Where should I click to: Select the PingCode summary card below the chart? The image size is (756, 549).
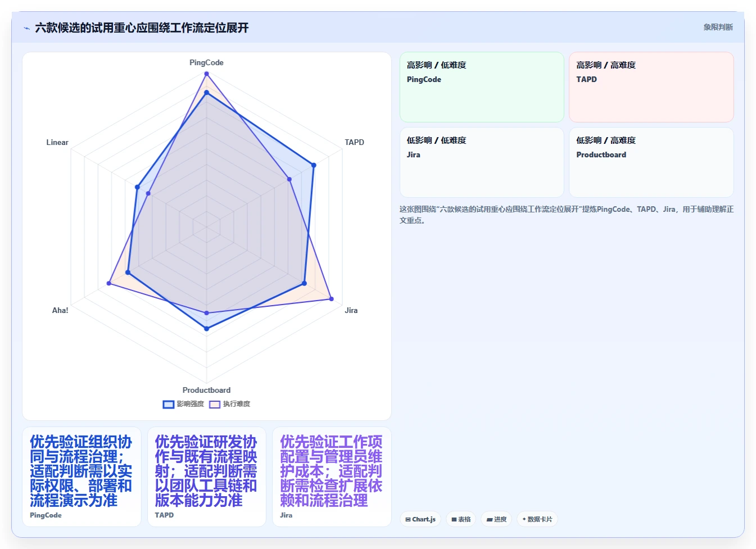click(82, 477)
